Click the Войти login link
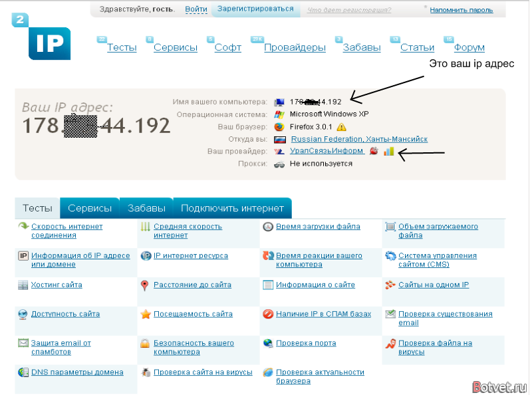The width and height of the screenshot is (532, 399). click(196, 9)
